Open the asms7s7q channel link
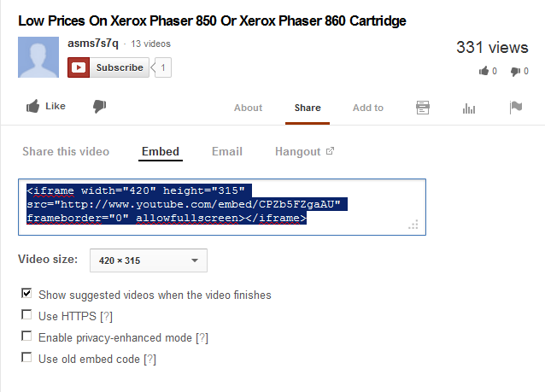Screen dimensions: 545x392 (x=92, y=44)
